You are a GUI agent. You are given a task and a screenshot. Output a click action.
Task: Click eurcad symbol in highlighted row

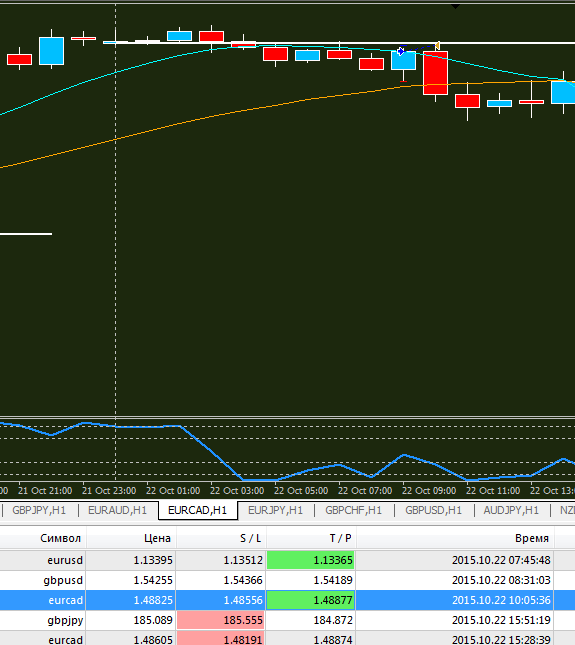(65, 601)
